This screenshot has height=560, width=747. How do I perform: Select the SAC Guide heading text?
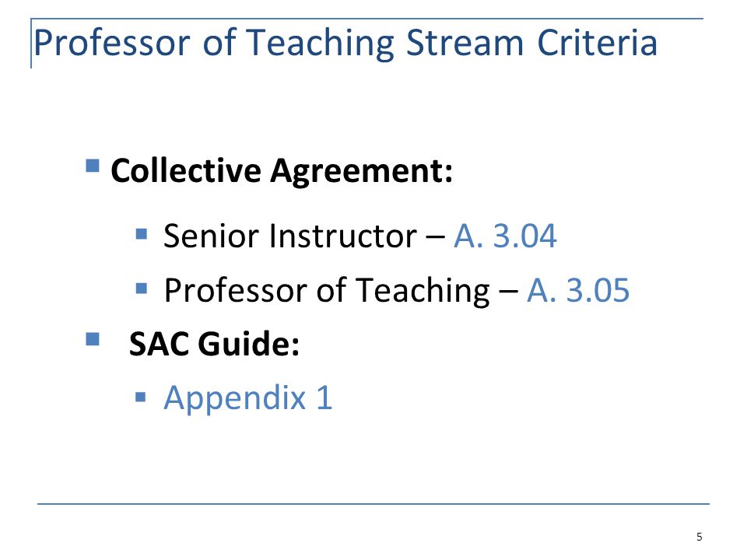(215, 343)
